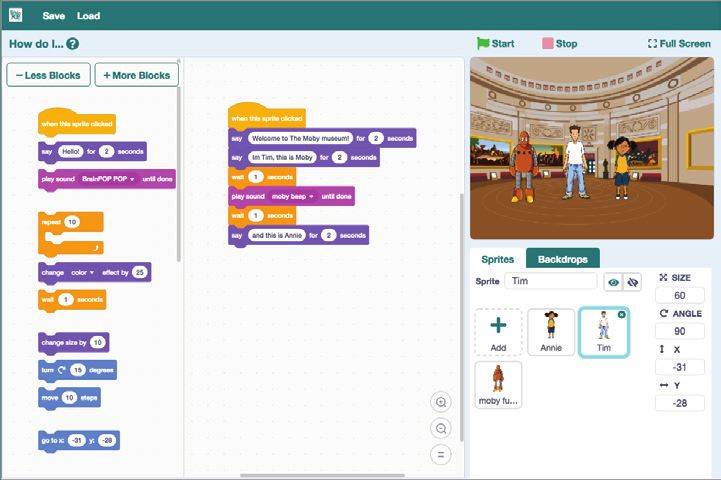Select palette 'when this sprite clicked' block
Screen dimensions: 721x480
77,123
